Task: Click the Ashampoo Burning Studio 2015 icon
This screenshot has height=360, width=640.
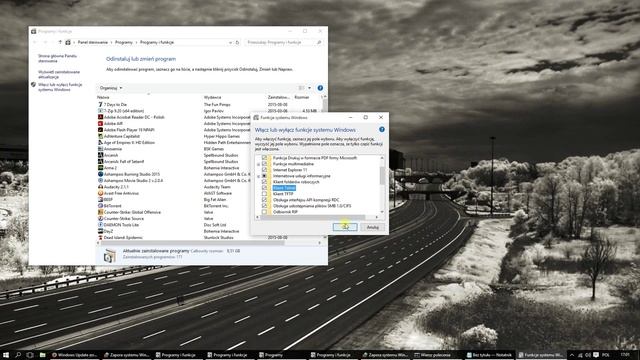Action: click(x=100, y=174)
